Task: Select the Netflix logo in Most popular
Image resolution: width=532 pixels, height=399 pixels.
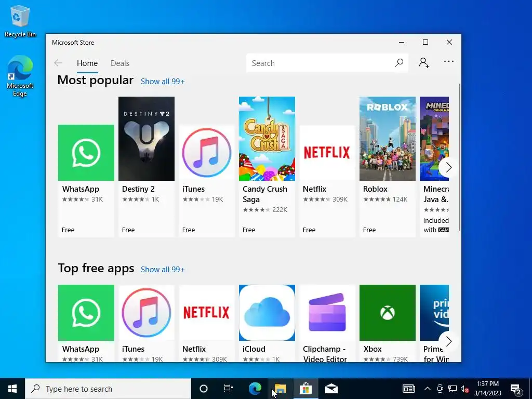Action: [x=327, y=152]
